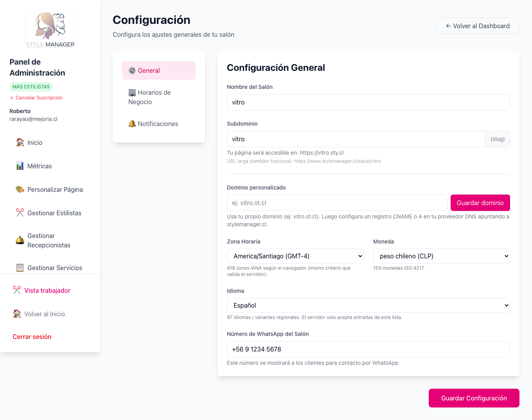Click the gear icon beside General
The image size is (532, 420).
click(x=132, y=70)
